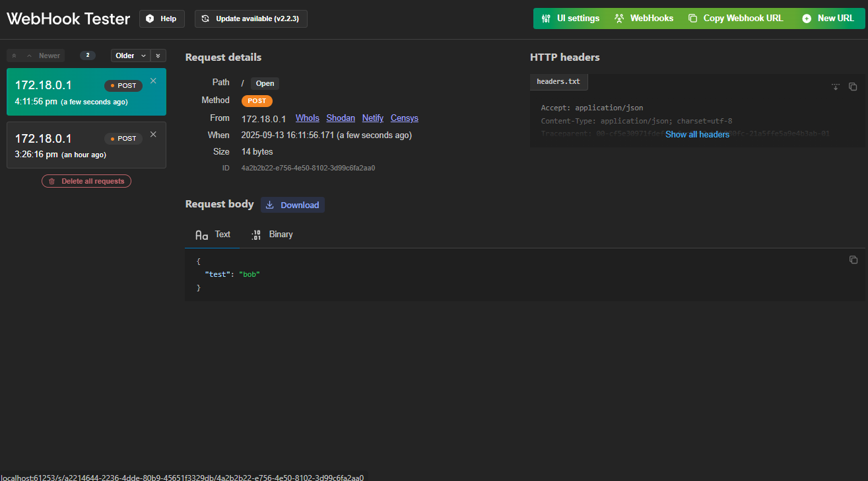
Task: Copy the request body using the copy icon
Action: tap(853, 260)
